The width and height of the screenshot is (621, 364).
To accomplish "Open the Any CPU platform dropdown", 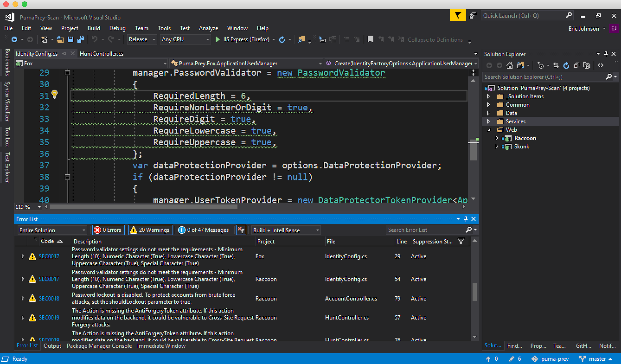I will [x=185, y=39].
